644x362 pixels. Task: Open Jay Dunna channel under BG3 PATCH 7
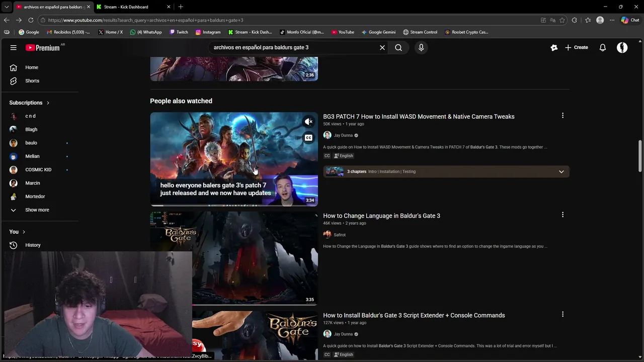(x=343, y=135)
